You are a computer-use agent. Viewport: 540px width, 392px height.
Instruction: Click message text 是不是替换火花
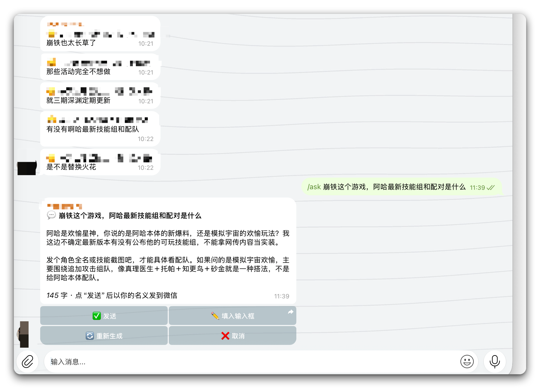click(71, 167)
